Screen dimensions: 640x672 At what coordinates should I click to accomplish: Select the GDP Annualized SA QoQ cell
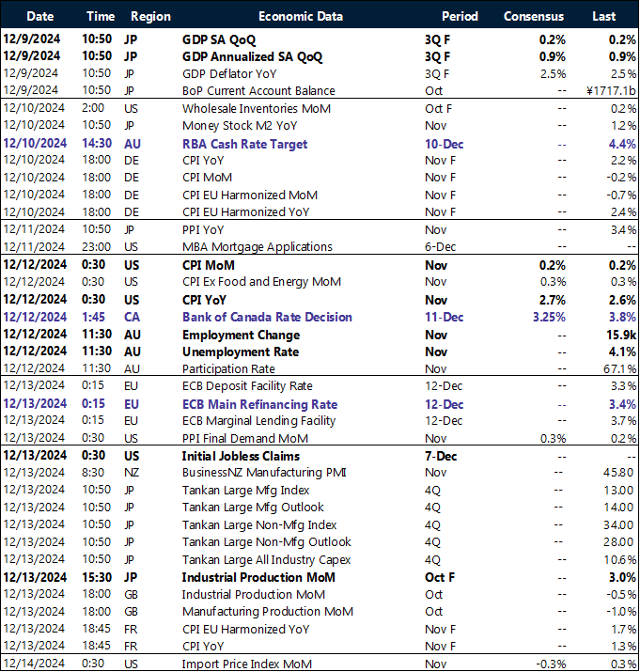coord(252,56)
